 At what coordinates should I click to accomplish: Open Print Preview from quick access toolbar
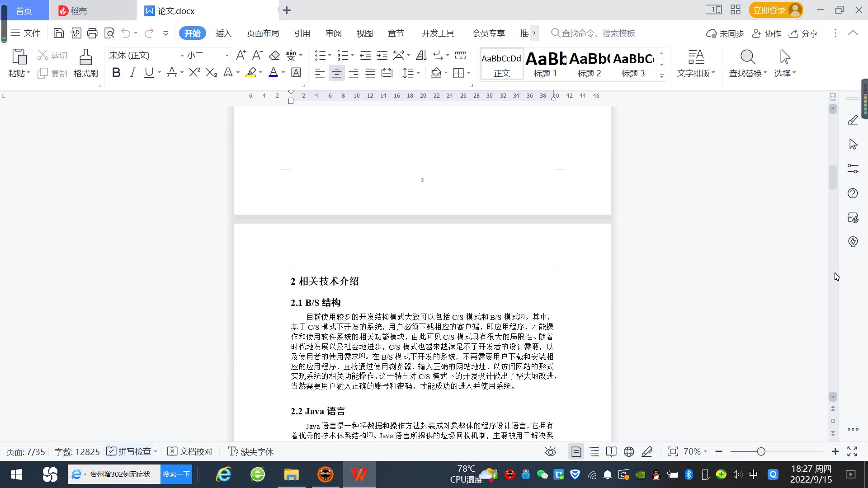click(x=109, y=33)
